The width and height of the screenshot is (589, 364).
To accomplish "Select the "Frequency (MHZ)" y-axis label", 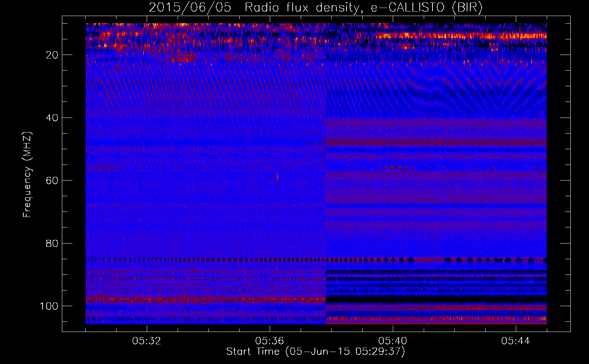I will click(27, 175).
